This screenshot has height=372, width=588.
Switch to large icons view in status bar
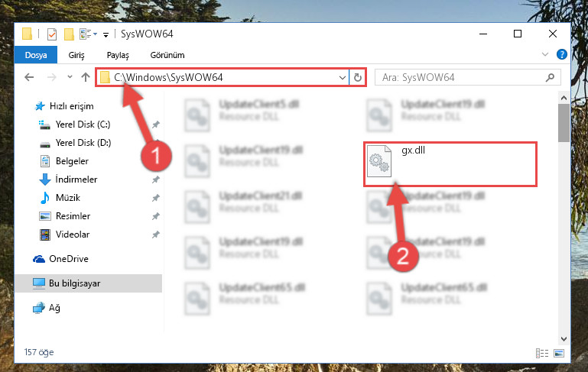[559, 353]
